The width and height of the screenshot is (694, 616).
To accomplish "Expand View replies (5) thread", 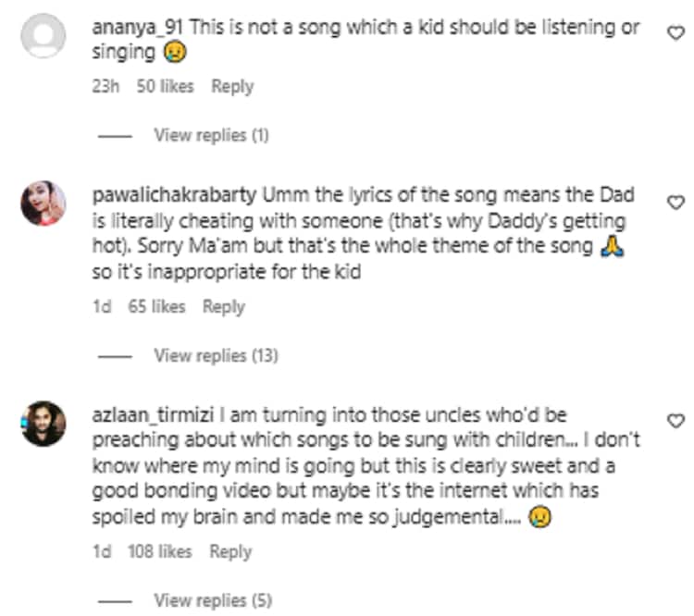I will pos(212,600).
